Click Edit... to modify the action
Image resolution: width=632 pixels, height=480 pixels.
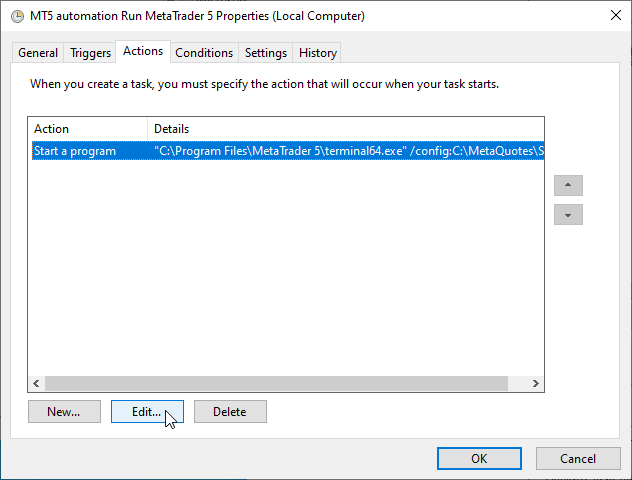pos(147,411)
